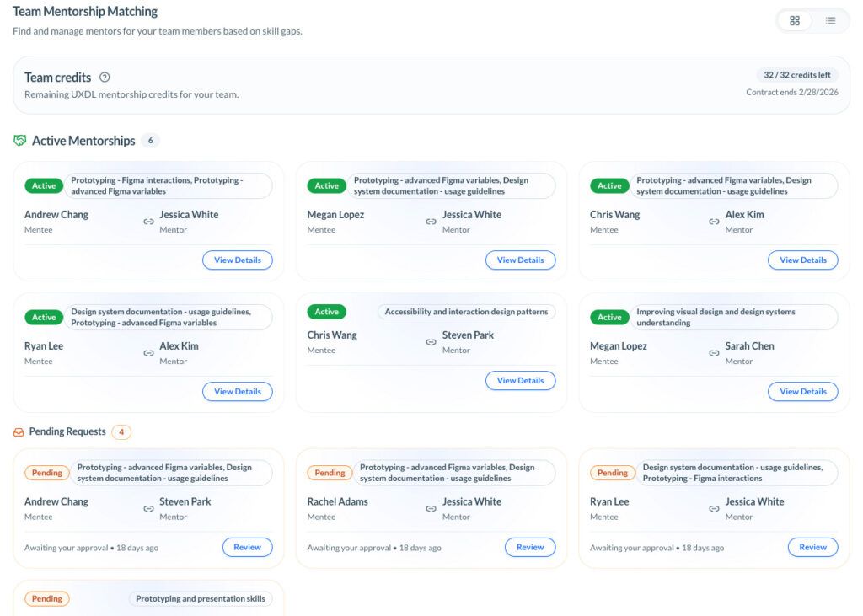Switch to list view layout

click(x=830, y=20)
